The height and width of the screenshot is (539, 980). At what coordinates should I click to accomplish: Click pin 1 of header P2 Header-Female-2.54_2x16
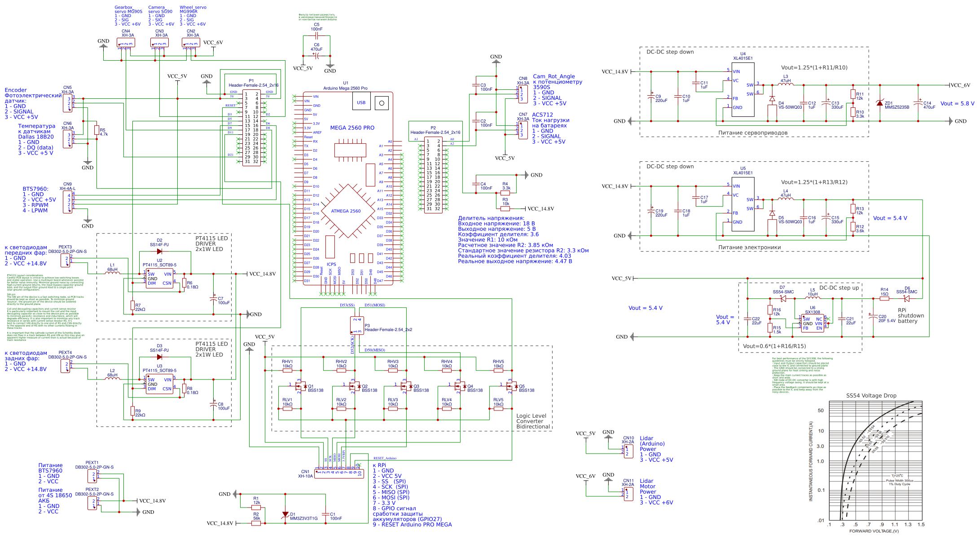(x=428, y=141)
